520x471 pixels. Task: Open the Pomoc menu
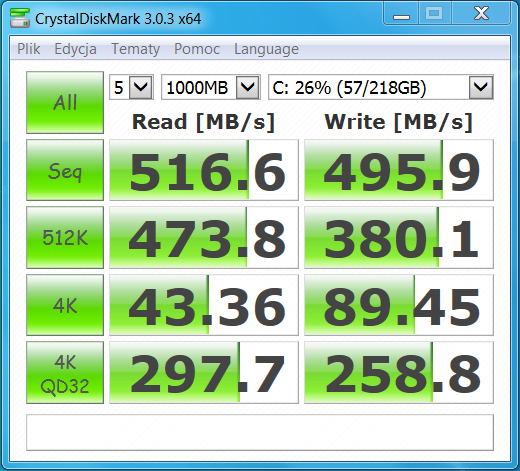[197, 49]
